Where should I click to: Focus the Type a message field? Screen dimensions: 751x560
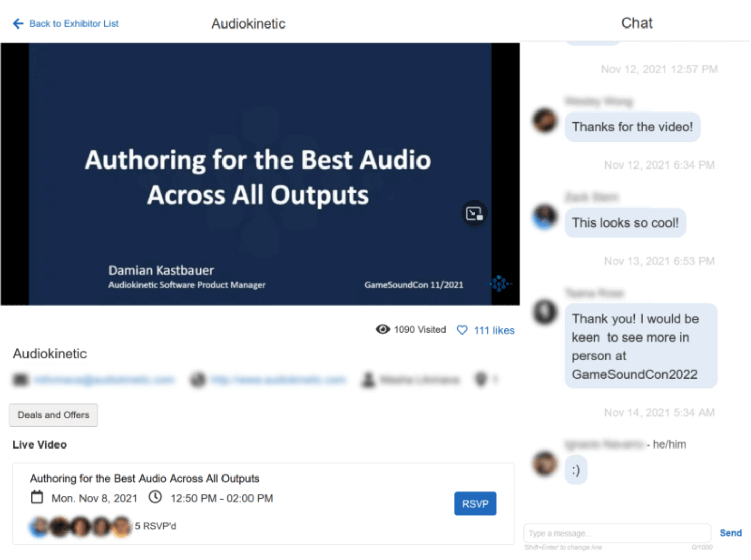click(617, 533)
